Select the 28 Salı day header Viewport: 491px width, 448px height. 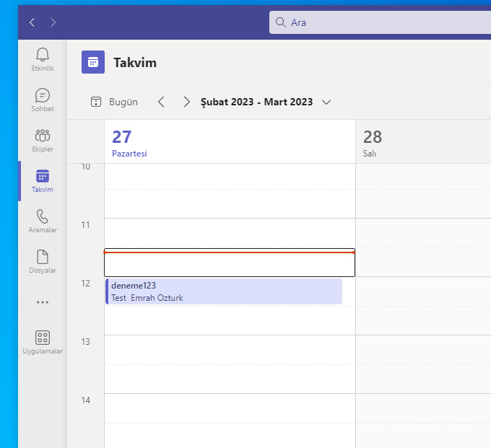pos(423,142)
